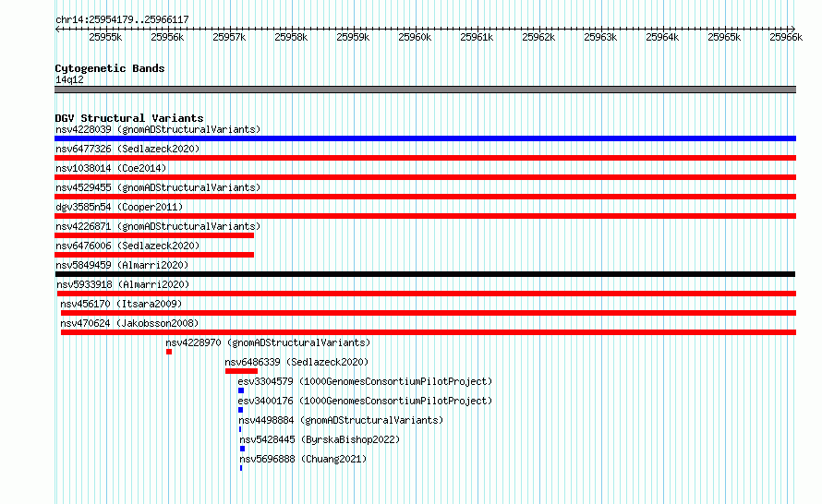This screenshot has height=504, width=822.
Task: Click the thin blue nsv4498884 marker
Action: [240, 429]
